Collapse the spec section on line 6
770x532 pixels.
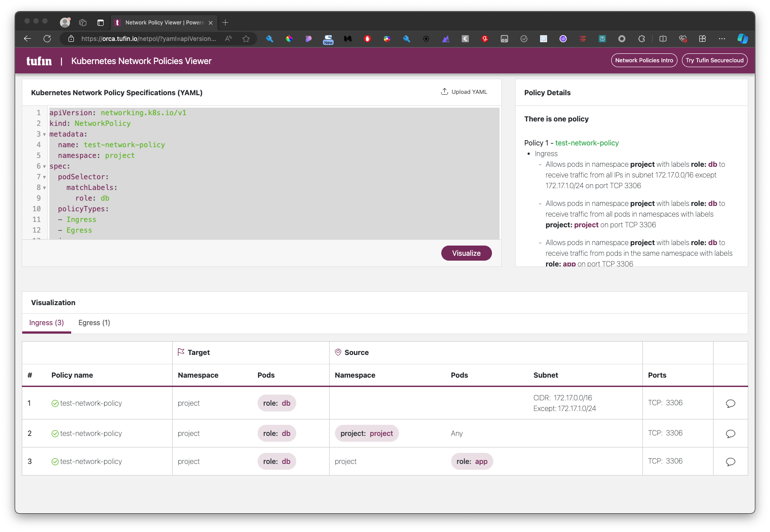(44, 166)
